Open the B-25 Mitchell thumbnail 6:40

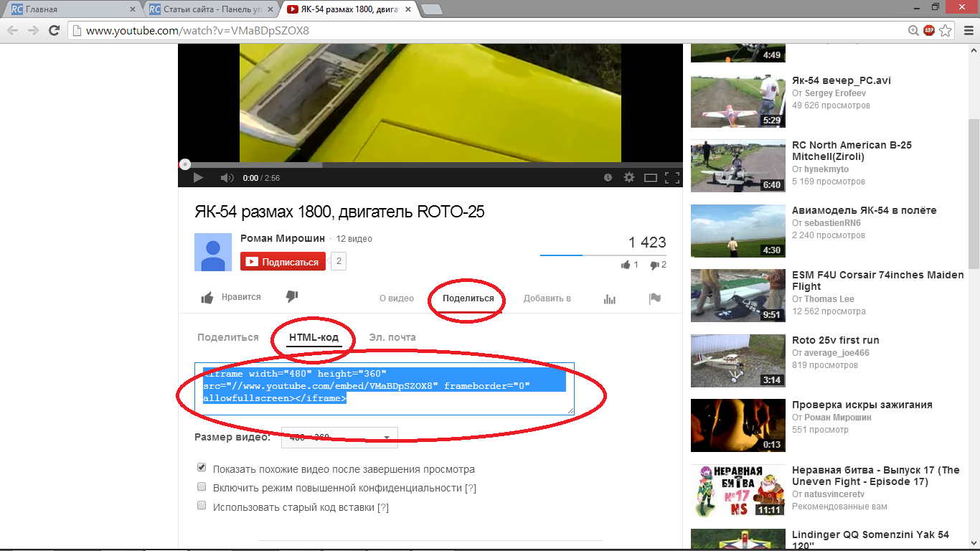point(738,166)
